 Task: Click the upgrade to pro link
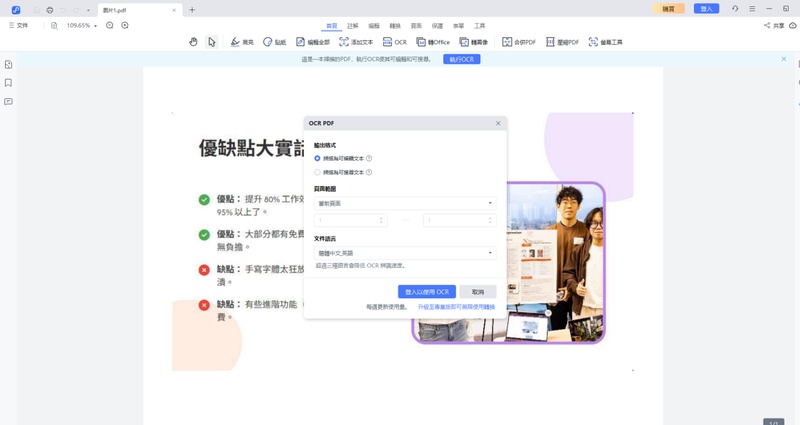coord(456,307)
